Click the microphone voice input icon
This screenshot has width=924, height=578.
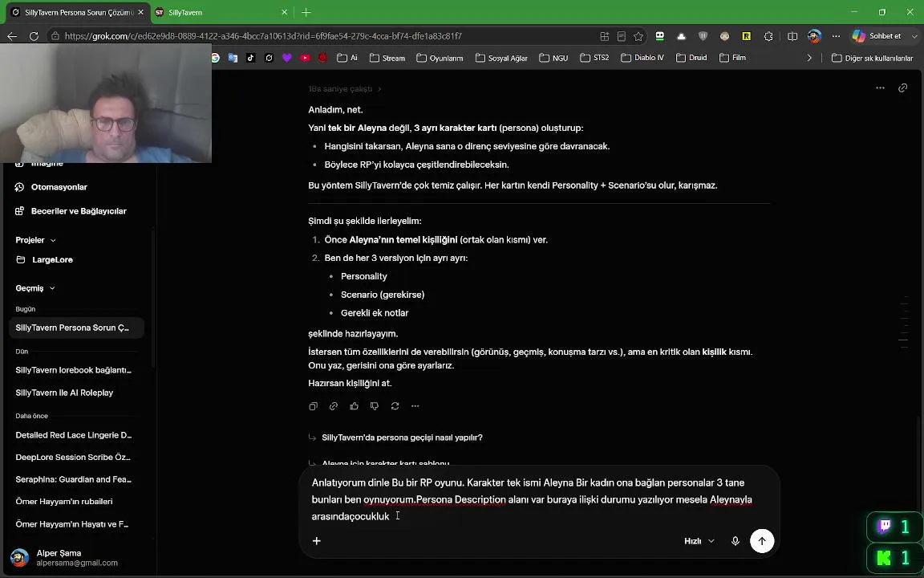(x=735, y=541)
